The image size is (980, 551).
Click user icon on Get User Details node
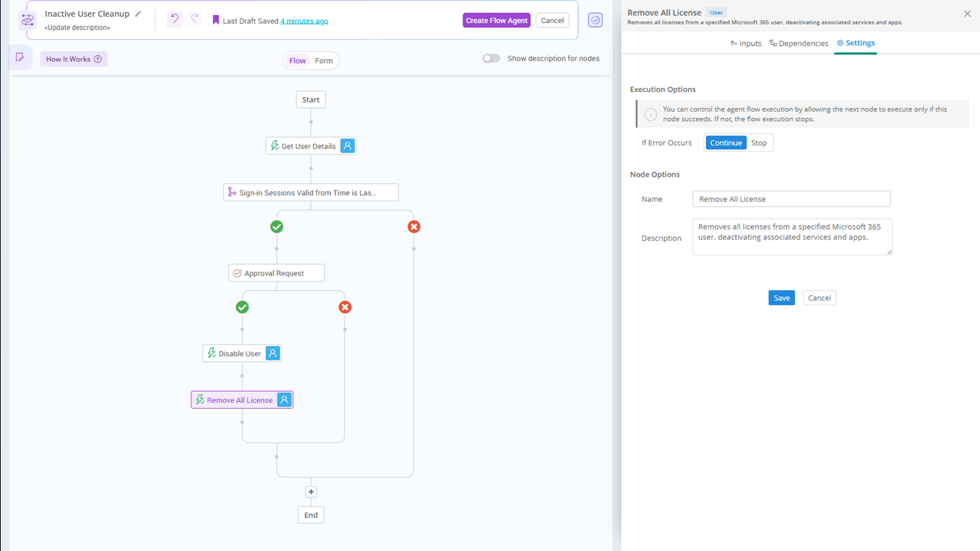pos(348,145)
